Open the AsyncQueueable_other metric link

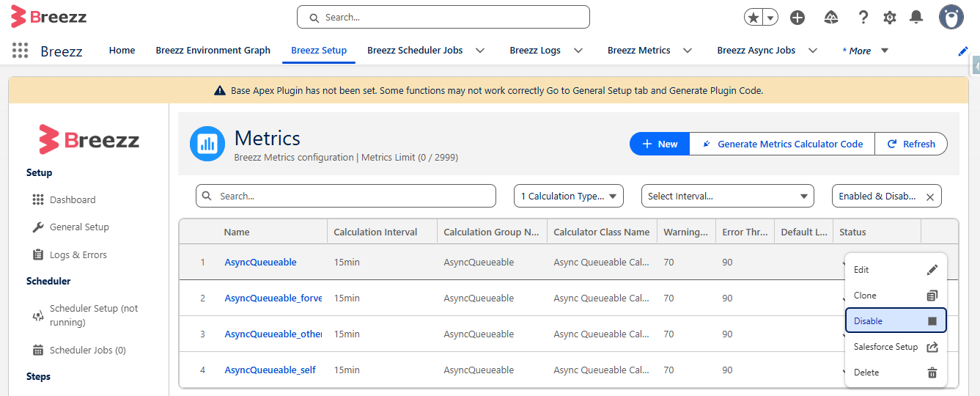[x=273, y=334]
